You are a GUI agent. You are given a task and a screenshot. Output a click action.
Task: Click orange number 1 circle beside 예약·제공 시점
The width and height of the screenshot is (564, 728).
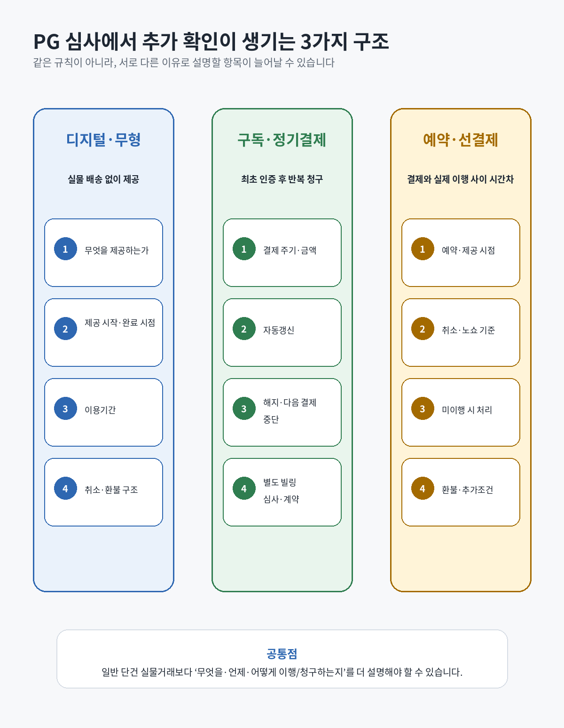click(x=423, y=249)
